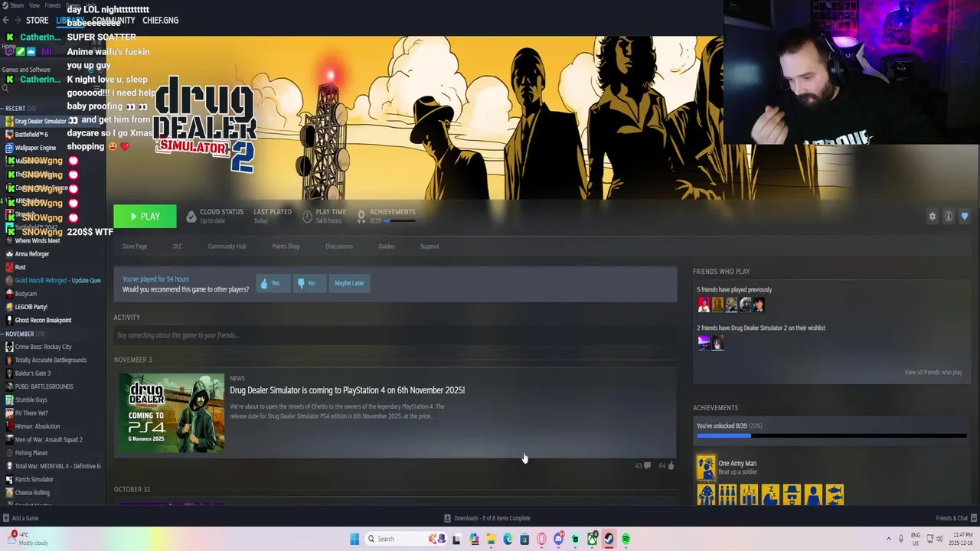The height and width of the screenshot is (551, 980).
Task: Open the COMMUNITY tab
Action: point(113,21)
